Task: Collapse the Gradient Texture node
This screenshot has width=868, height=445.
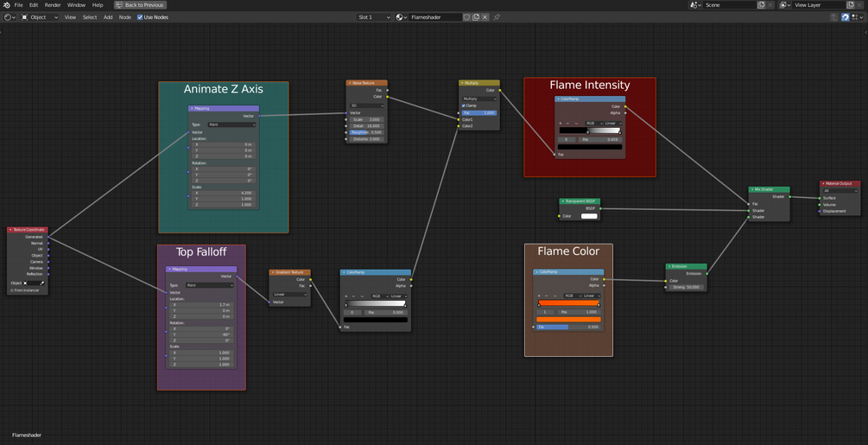Action: [x=273, y=272]
